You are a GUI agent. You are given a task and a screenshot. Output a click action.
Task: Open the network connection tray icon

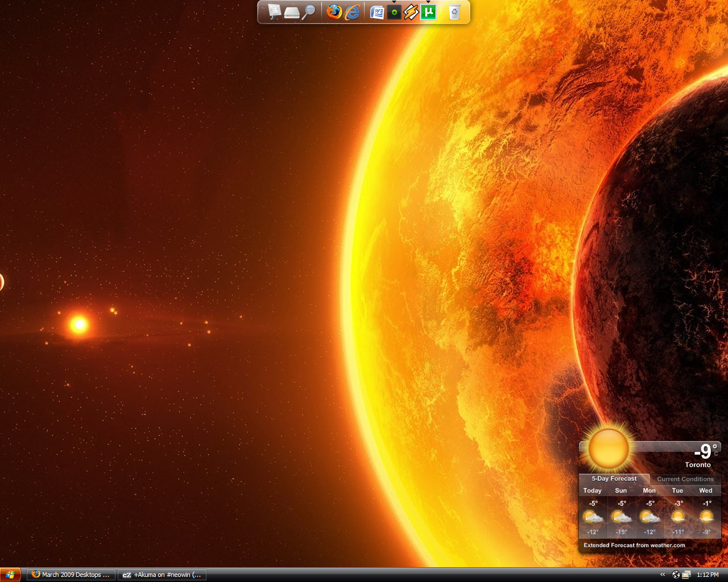click(686, 575)
